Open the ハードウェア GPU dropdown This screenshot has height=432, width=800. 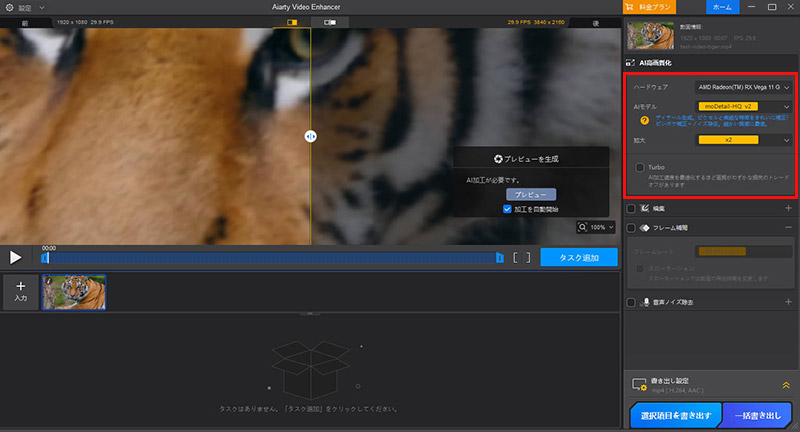click(x=743, y=87)
